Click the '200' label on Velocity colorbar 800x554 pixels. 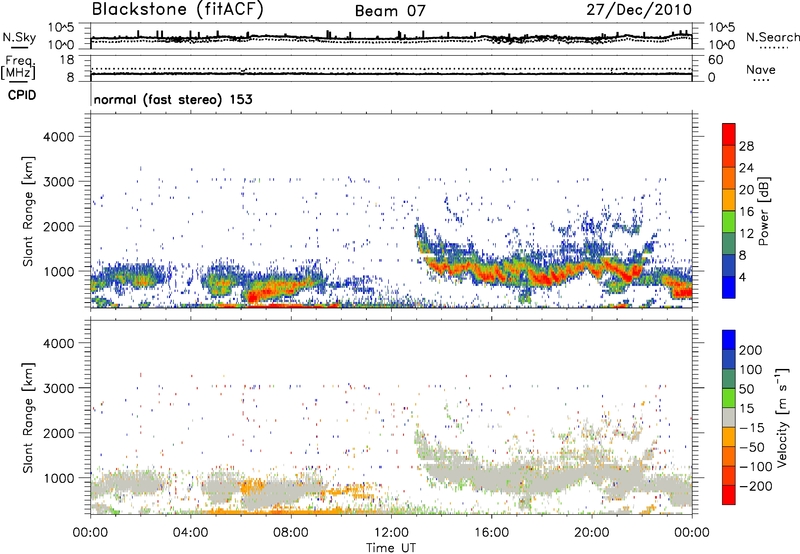(751, 350)
